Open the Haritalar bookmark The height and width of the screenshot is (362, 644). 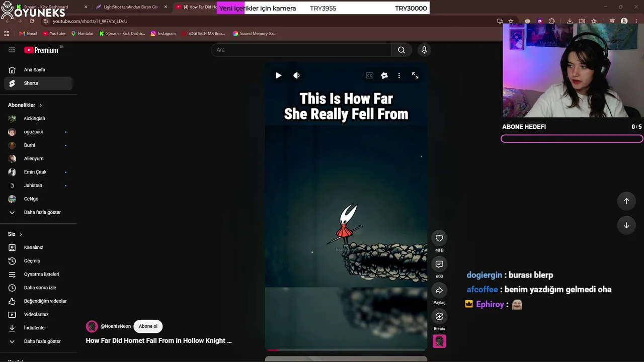82,34
